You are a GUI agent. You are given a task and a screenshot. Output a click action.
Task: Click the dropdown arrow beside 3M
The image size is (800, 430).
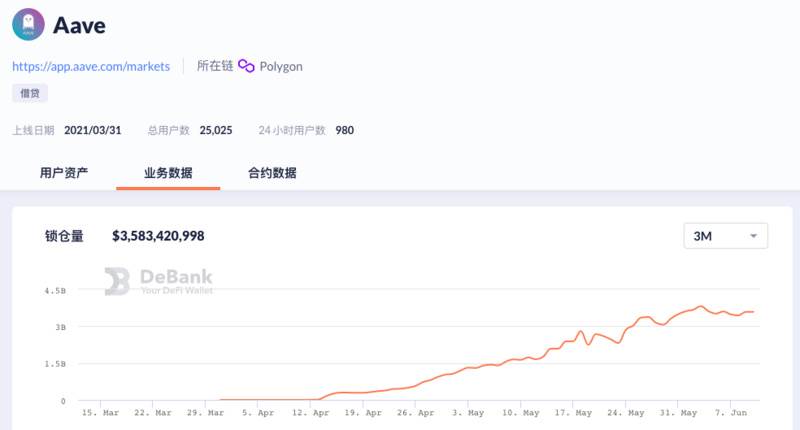pyautogui.click(x=753, y=236)
